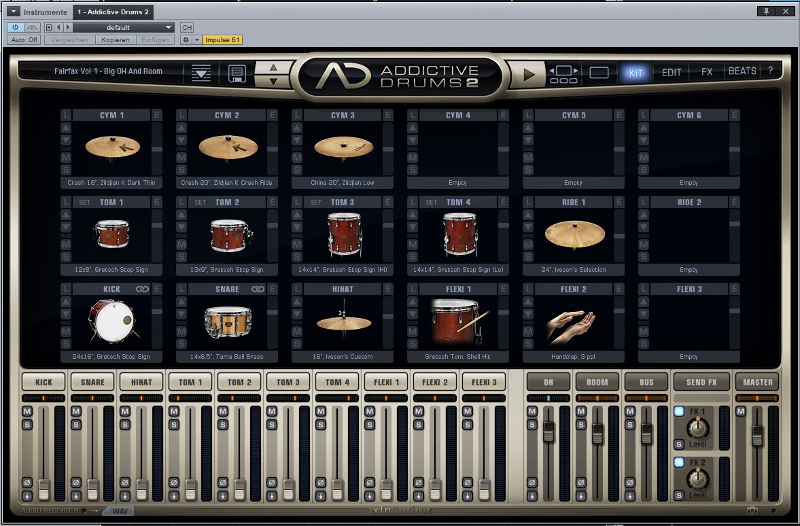Click the TOM 1 drum image
This screenshot has height=526, width=800.
(x=112, y=234)
